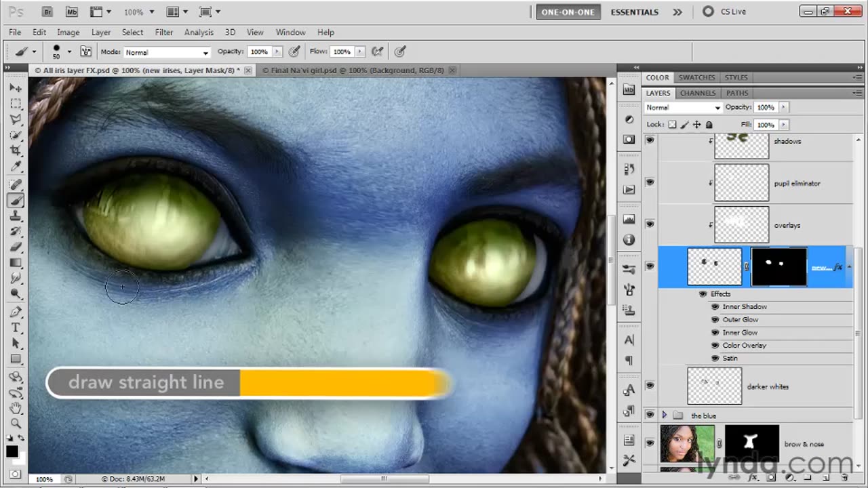Open the brush Mode dropdown
Screen dimensions: 868x488
click(x=167, y=52)
